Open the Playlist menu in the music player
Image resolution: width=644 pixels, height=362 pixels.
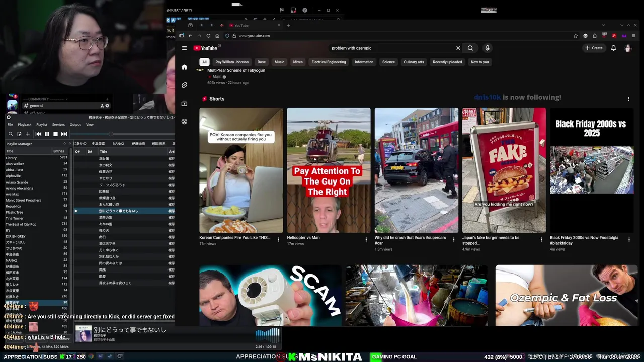(42, 124)
